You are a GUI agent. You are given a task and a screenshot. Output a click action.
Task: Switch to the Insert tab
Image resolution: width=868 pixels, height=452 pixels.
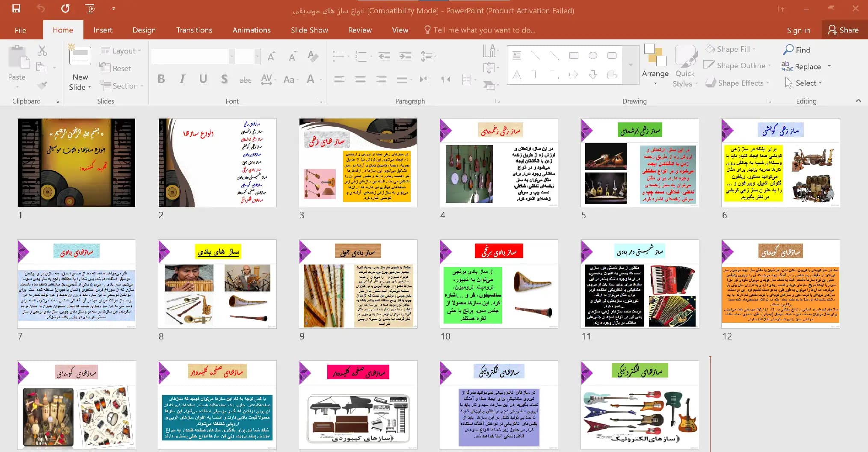[103, 30]
